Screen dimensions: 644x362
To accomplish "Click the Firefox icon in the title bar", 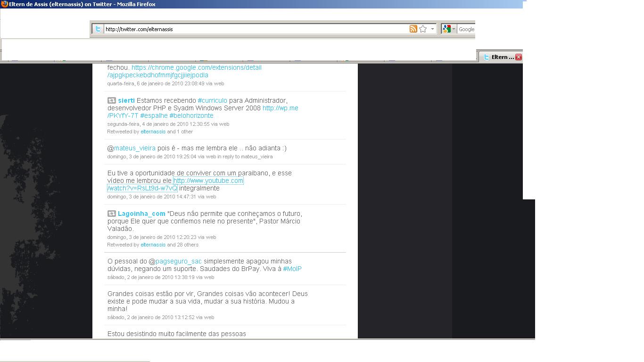I will click(4, 4).
